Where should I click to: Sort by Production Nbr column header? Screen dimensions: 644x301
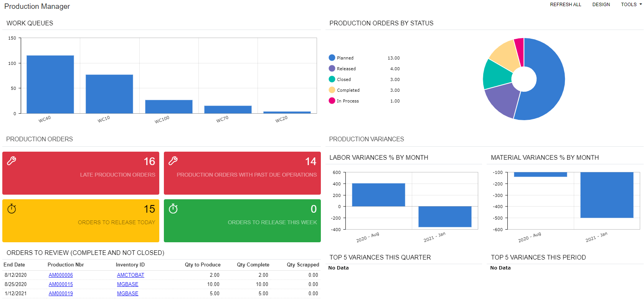(66, 265)
